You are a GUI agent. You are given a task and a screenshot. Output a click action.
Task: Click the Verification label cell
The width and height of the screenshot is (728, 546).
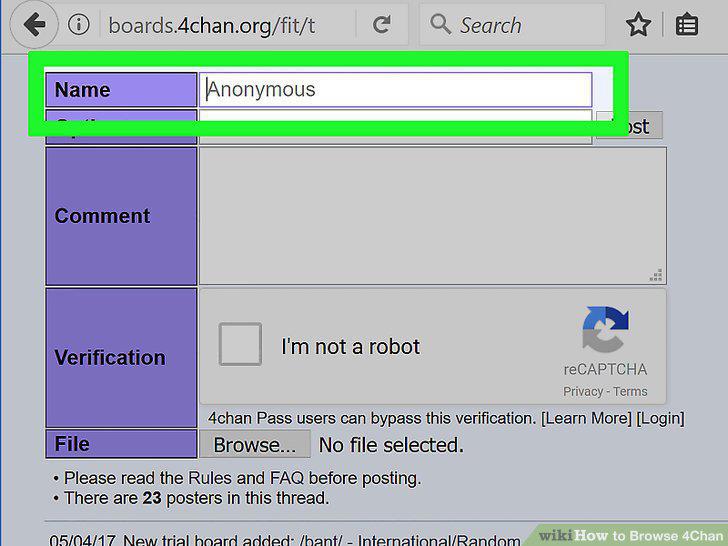coord(121,358)
